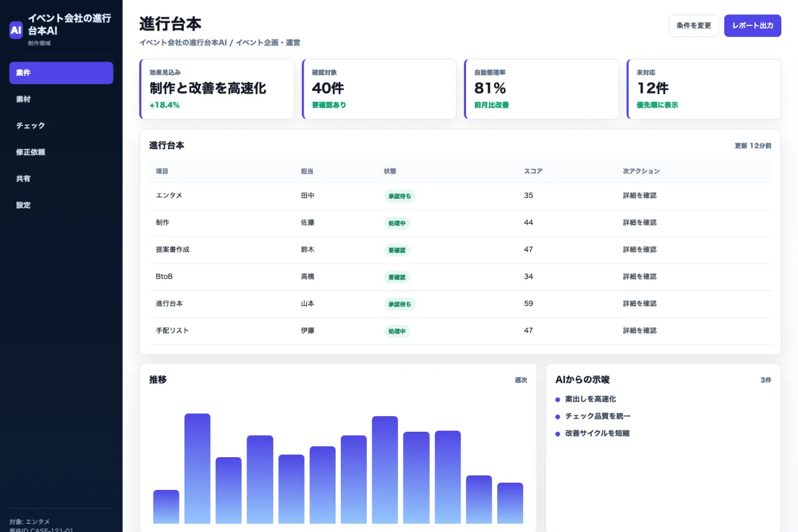Viewport: 798px width, 532px height.
Task: Click the breadcrumb イベント企画・運営 text
Action: pyautogui.click(x=268, y=43)
